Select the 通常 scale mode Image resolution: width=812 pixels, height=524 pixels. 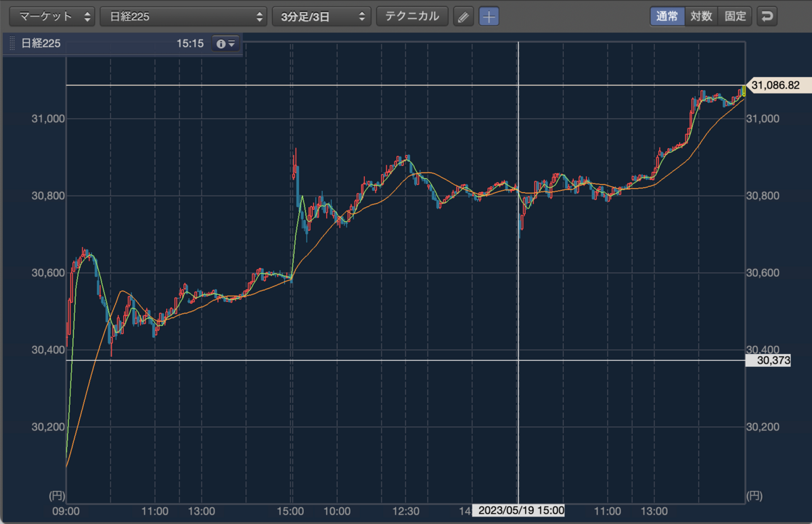pos(667,16)
